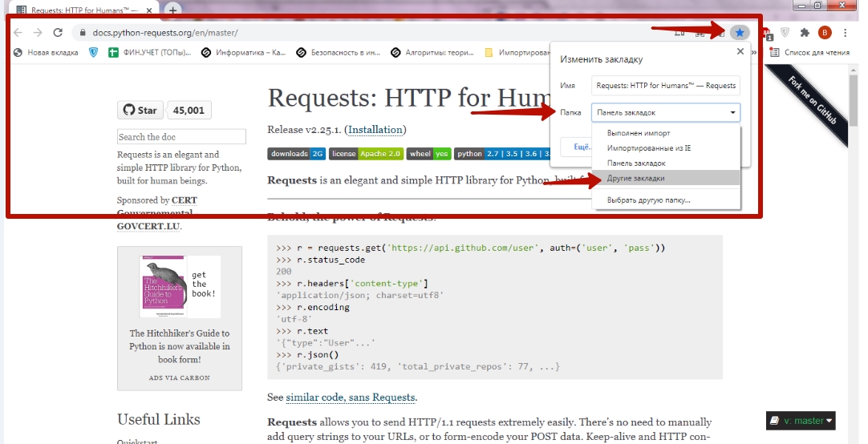Click the 'Search the doc' input field

point(181,137)
